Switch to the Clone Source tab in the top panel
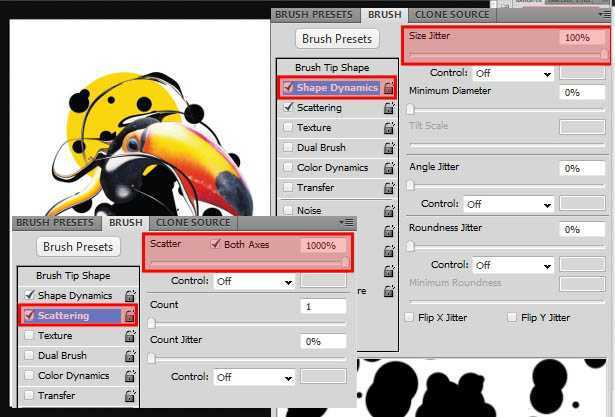 pyautogui.click(x=452, y=15)
